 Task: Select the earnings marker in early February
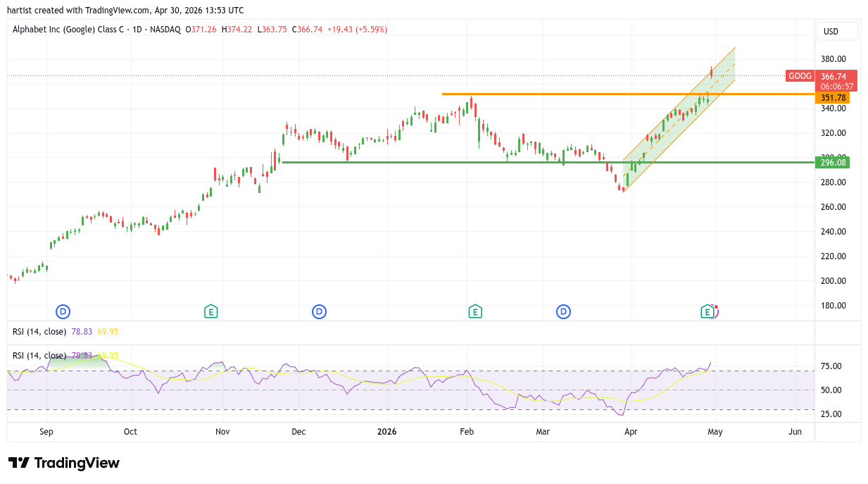475,311
